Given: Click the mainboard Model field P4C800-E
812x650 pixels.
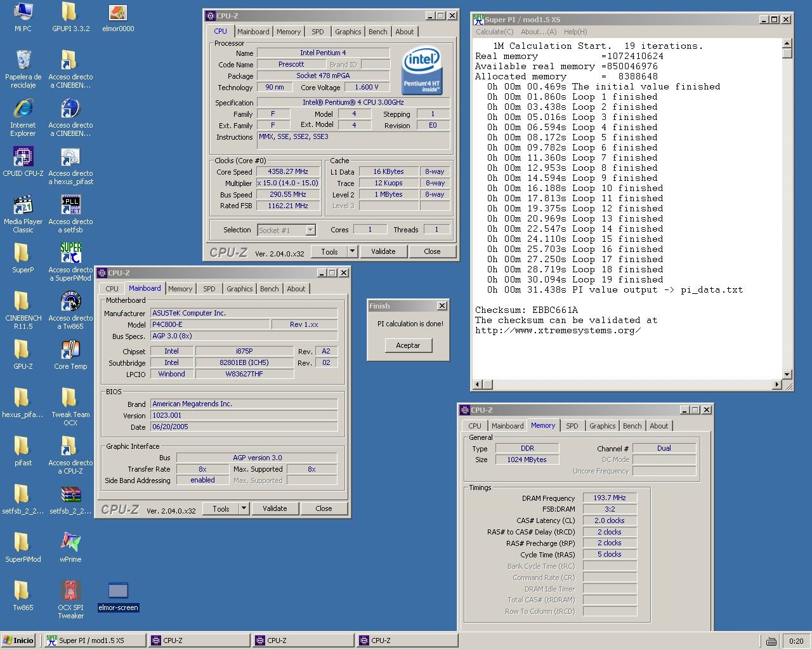Looking at the screenshot, I should [x=209, y=324].
